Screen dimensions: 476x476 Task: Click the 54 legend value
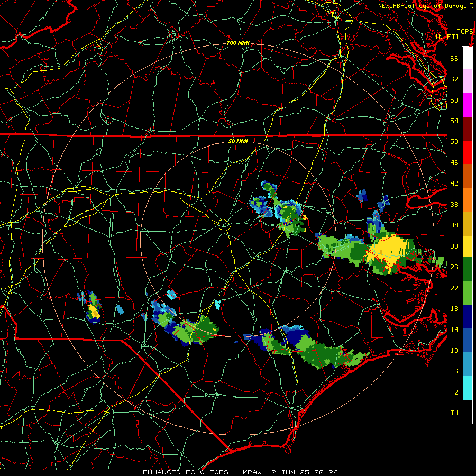tap(454, 121)
